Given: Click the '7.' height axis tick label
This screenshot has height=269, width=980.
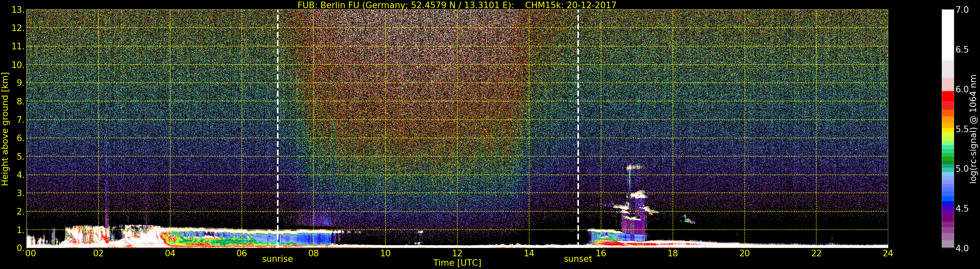Looking at the screenshot, I should point(21,120).
